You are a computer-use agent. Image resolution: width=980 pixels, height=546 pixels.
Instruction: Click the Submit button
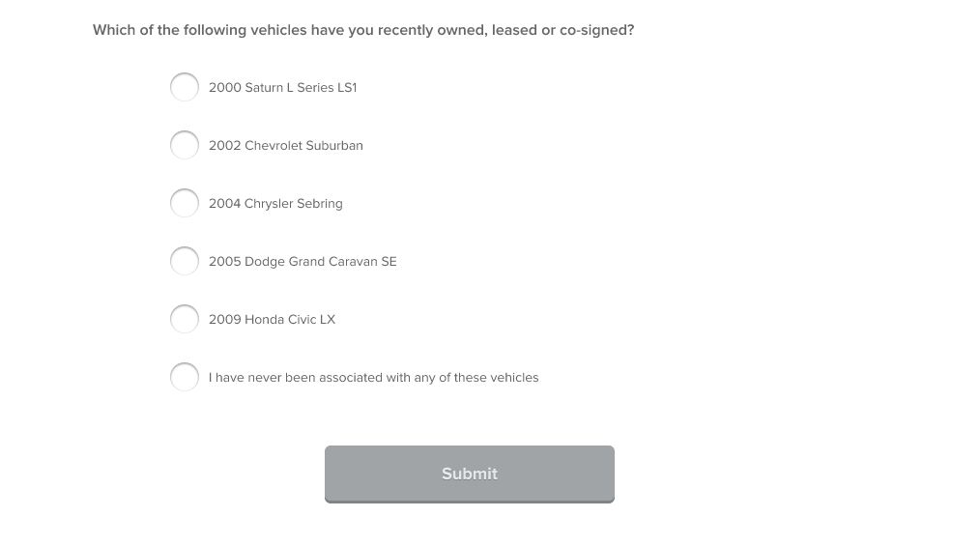(470, 474)
